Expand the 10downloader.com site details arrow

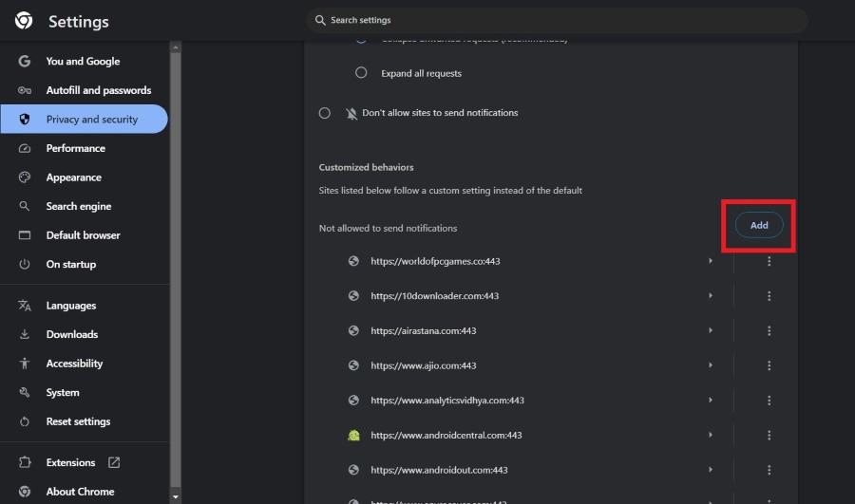coord(711,295)
